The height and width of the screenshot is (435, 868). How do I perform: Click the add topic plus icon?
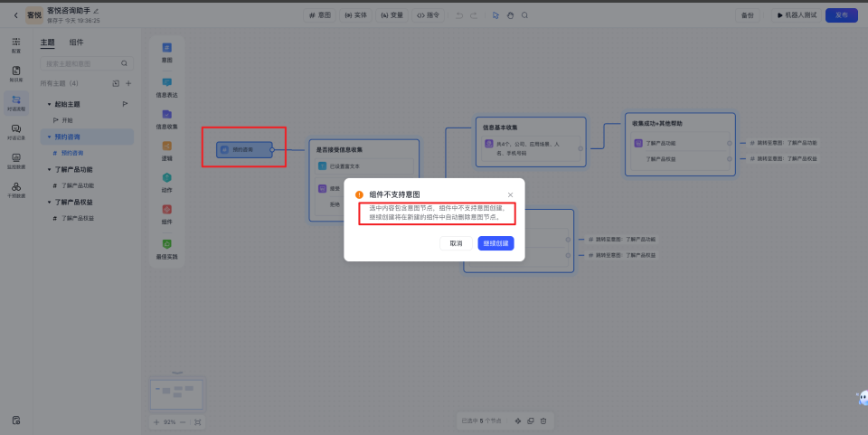coord(128,83)
